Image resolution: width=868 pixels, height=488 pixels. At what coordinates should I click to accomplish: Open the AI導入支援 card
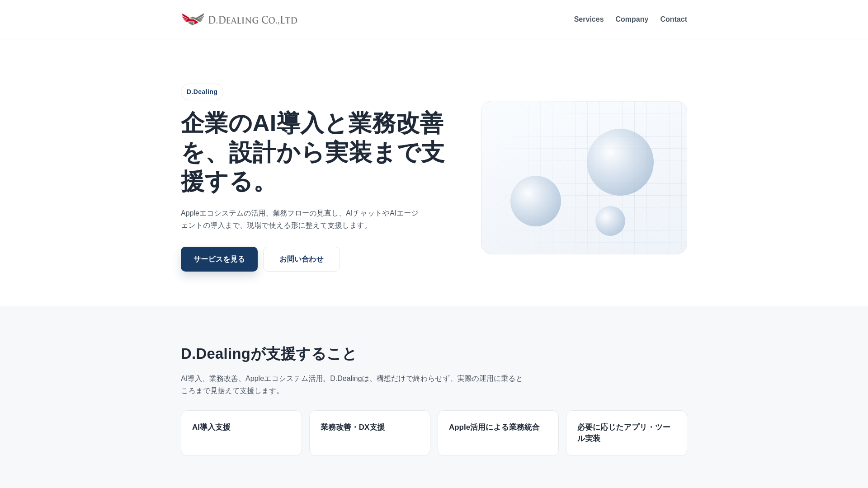tap(241, 433)
